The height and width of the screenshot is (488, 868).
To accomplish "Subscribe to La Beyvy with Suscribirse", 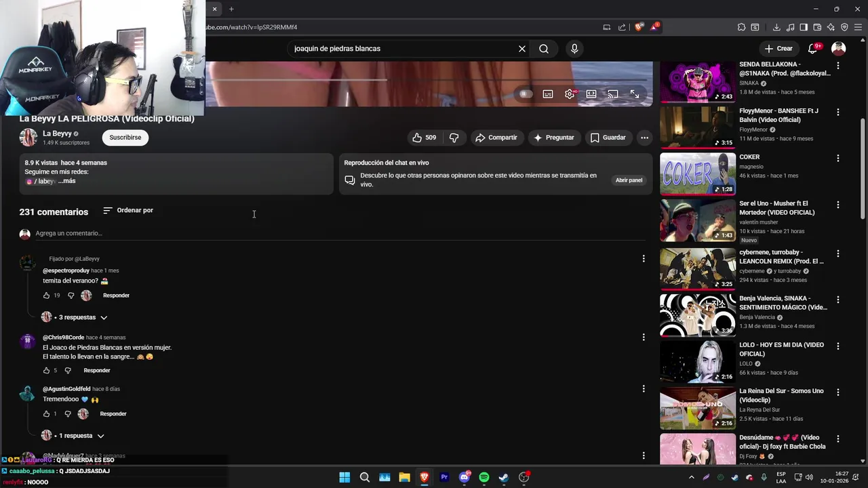I will click(125, 138).
